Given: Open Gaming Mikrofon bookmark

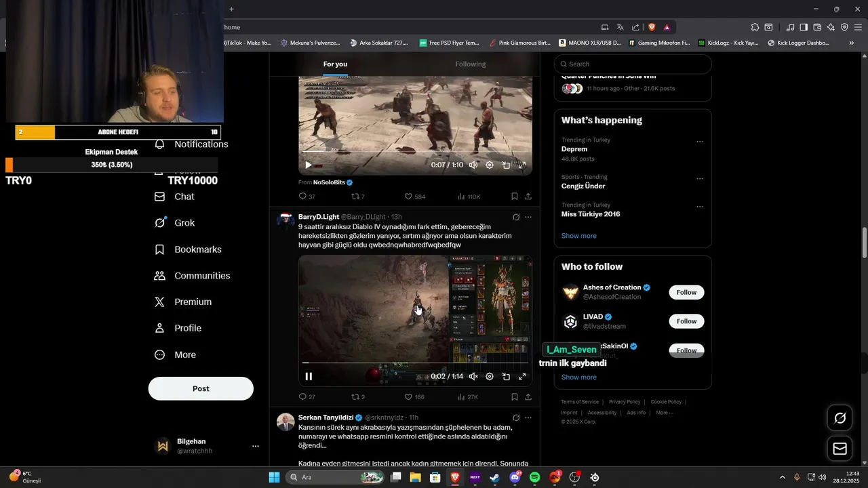Looking at the screenshot, I should tap(659, 43).
